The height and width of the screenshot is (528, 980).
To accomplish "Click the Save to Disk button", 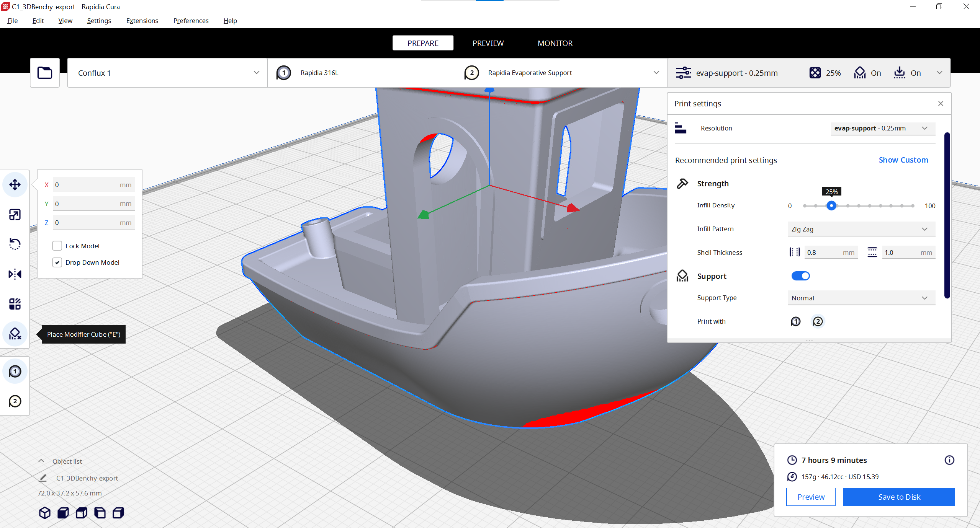I will click(899, 497).
